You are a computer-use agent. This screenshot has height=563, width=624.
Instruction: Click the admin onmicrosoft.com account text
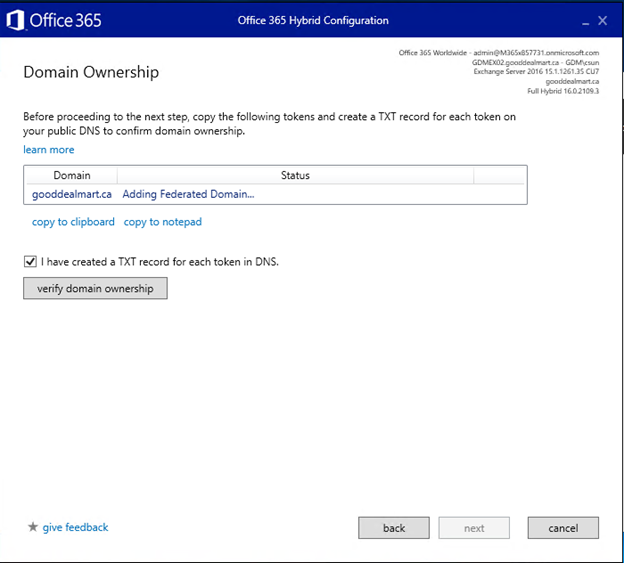[x=536, y=53]
